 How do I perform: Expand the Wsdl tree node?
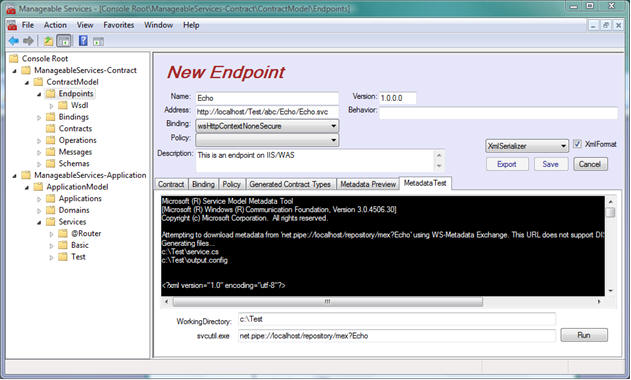pyautogui.click(x=51, y=106)
